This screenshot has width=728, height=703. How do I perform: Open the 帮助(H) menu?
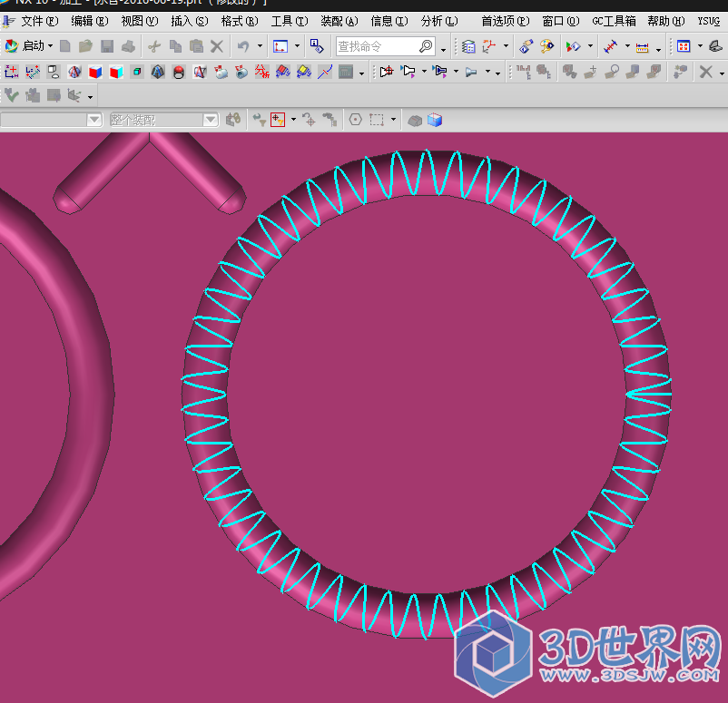pyautogui.click(x=666, y=22)
